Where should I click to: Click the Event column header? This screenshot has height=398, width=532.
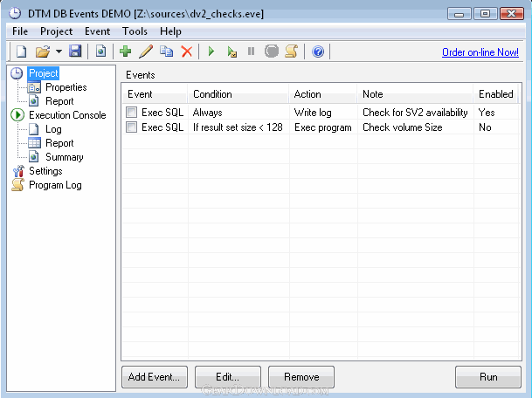155,94
